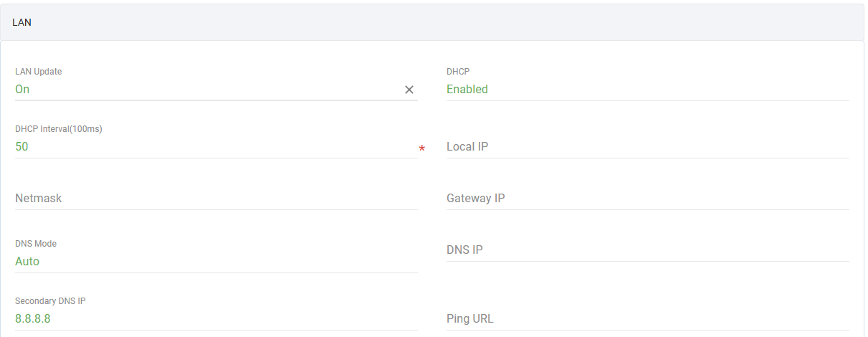This screenshot has height=337, width=868.
Task: Click the "DNS Mode" label text
Action: (36, 244)
